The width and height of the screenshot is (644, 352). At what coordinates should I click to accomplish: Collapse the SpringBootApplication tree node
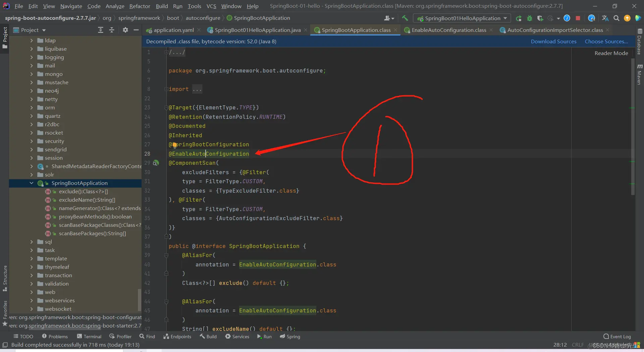coord(32,183)
